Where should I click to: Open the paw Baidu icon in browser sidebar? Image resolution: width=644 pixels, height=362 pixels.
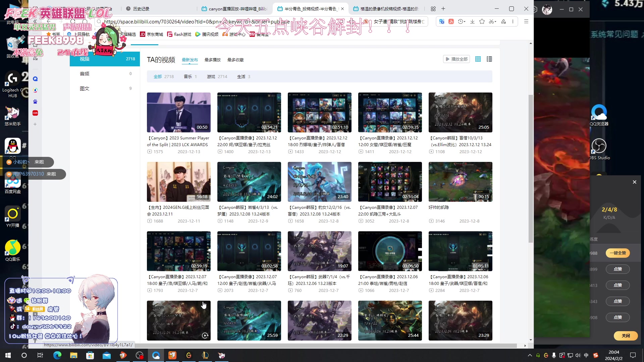(x=35, y=102)
